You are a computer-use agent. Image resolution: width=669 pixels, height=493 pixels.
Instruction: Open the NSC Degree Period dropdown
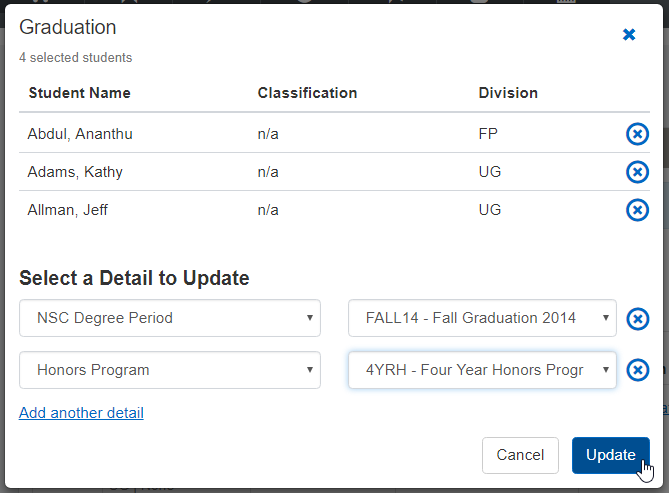click(170, 318)
